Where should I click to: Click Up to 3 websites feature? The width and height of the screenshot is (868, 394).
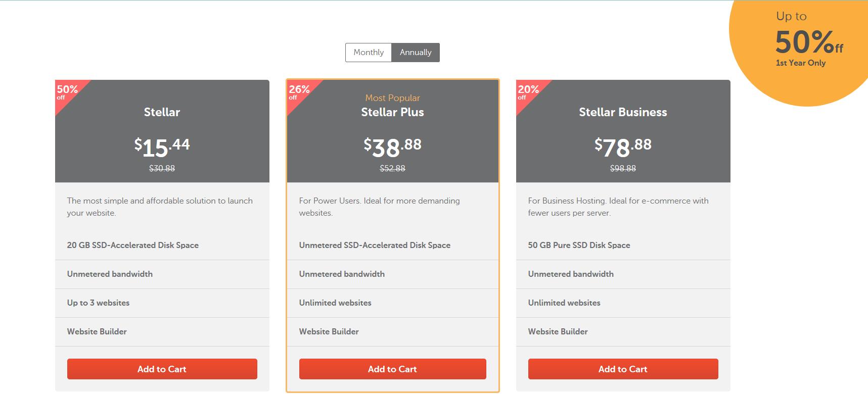pyautogui.click(x=98, y=303)
